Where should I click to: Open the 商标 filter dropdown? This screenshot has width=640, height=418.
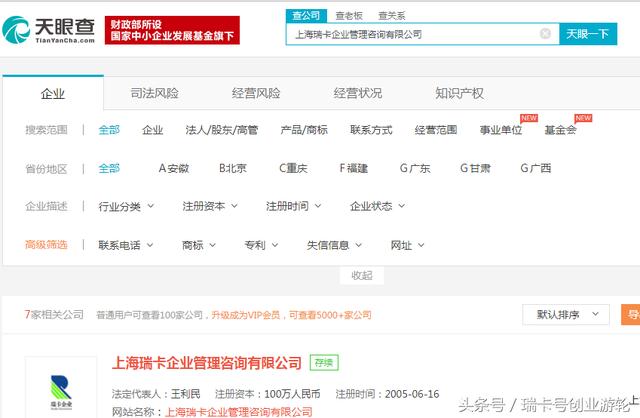point(199,245)
